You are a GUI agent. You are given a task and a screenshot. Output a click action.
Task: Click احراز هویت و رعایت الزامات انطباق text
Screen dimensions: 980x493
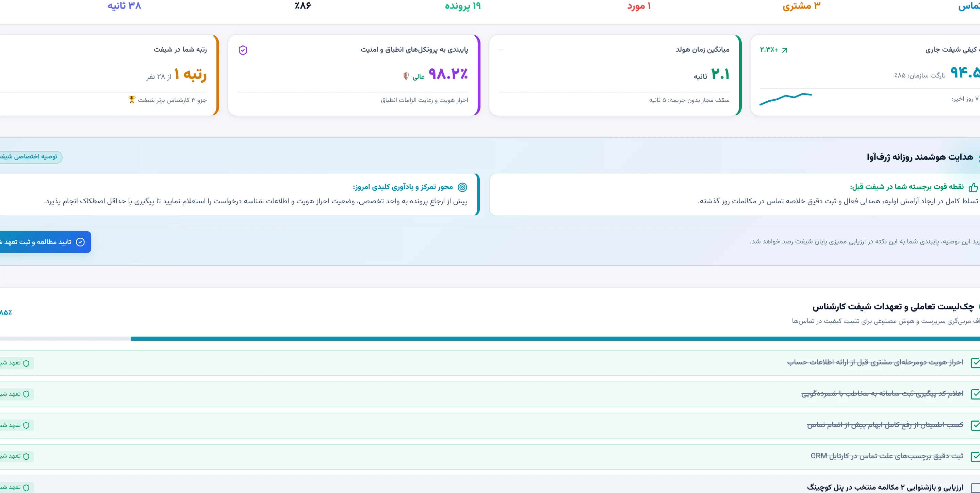click(425, 100)
